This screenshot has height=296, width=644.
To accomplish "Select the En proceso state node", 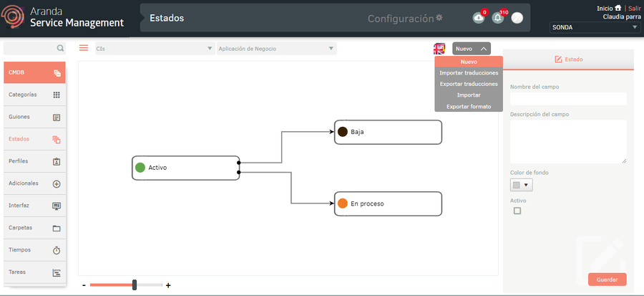I will [388, 204].
